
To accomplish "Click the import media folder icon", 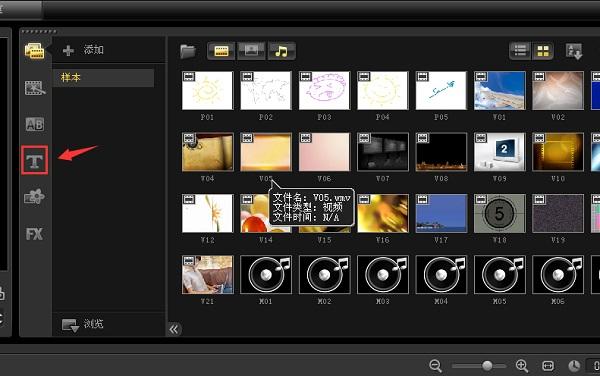I will click(x=188, y=51).
